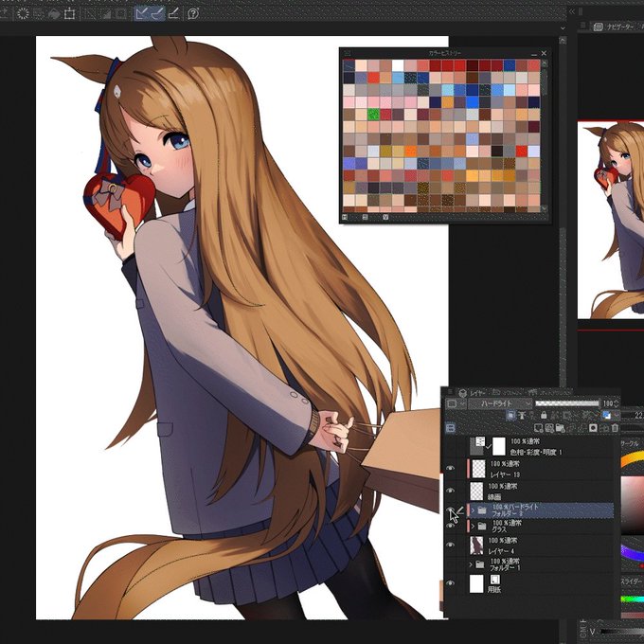644x644 pixels.
Task: Toggle visibility of 線画 layer
Action: pos(451,491)
